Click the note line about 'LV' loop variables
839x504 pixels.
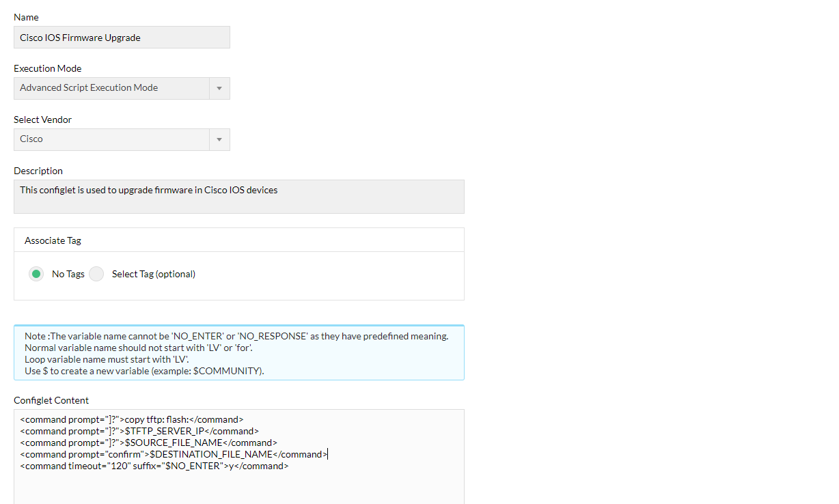107,359
